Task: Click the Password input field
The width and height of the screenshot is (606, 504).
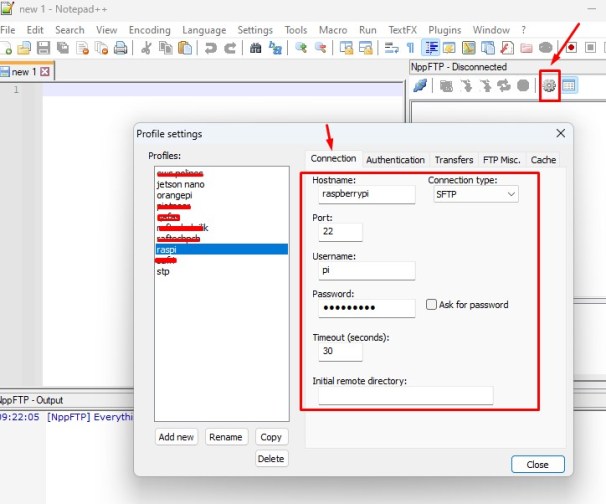Action: coord(367,308)
